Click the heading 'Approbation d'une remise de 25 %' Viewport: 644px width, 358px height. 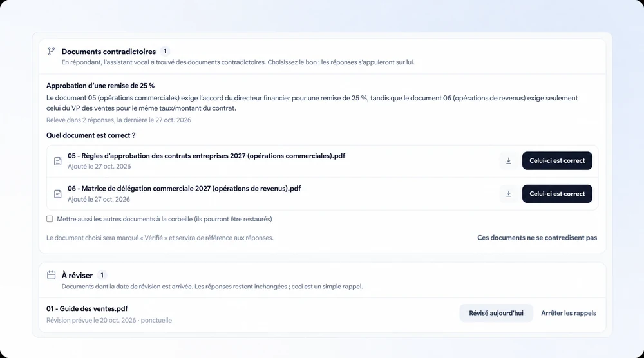[100, 86]
